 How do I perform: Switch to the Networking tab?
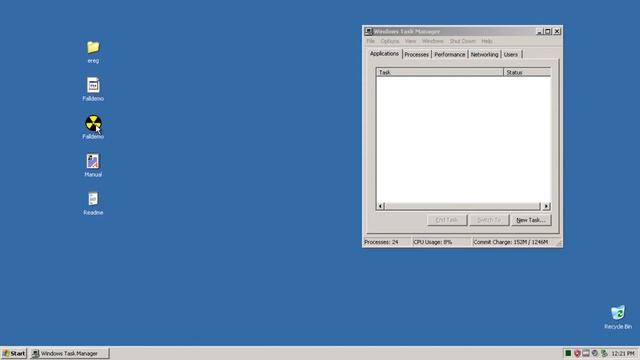pyautogui.click(x=484, y=54)
